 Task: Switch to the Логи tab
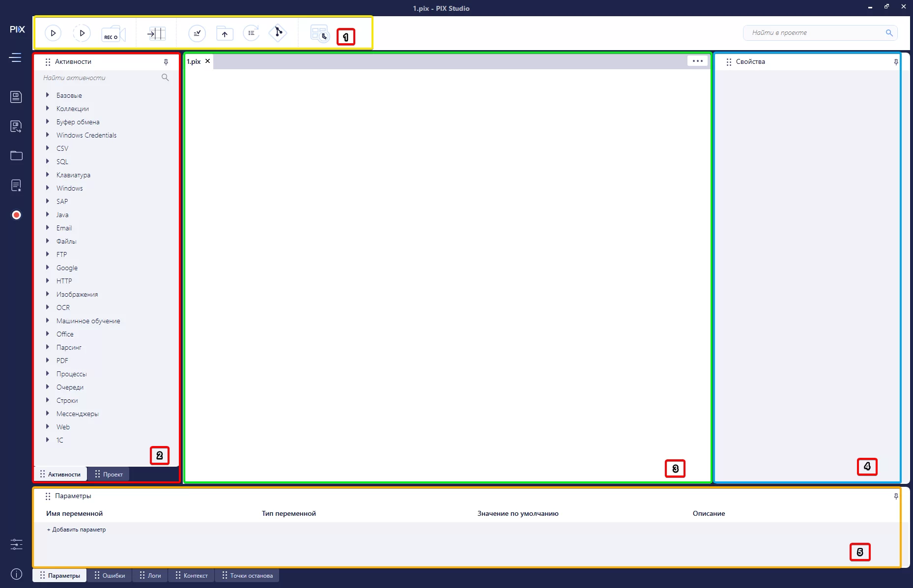(x=150, y=576)
